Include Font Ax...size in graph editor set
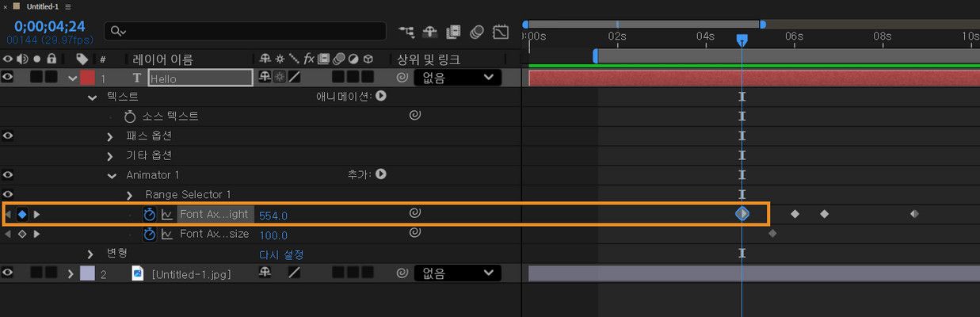This screenshot has height=317, width=980. [x=166, y=235]
